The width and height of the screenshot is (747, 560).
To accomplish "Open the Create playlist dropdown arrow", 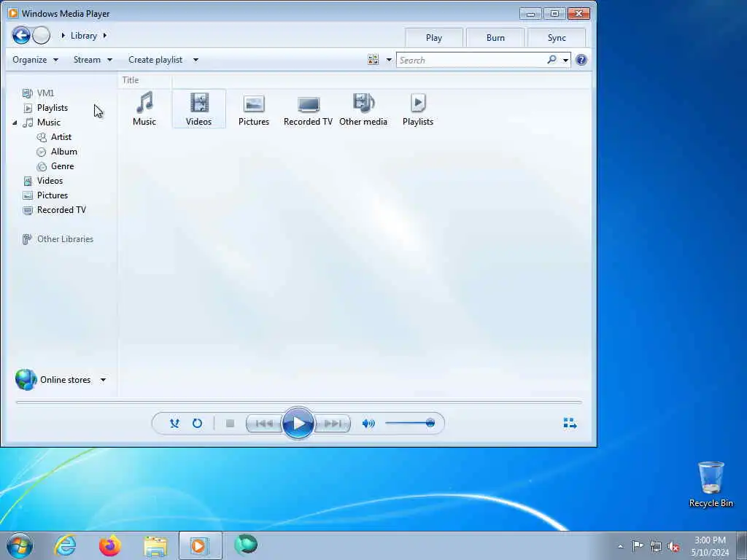I will (x=196, y=60).
